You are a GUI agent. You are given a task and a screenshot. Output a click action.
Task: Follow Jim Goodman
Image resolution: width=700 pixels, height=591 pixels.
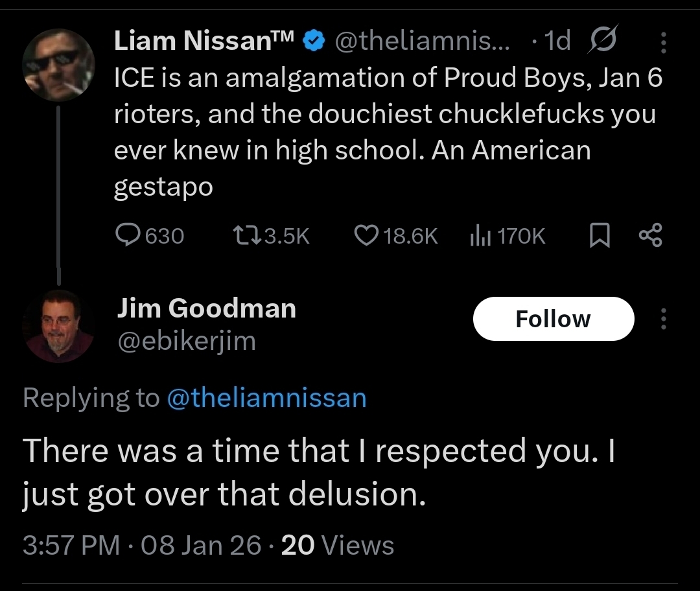point(553,319)
